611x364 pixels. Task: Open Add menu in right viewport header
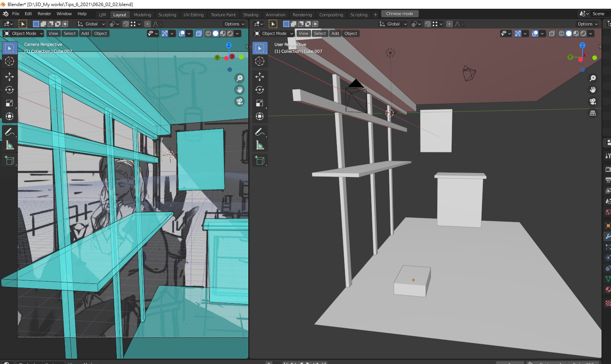[335, 33]
